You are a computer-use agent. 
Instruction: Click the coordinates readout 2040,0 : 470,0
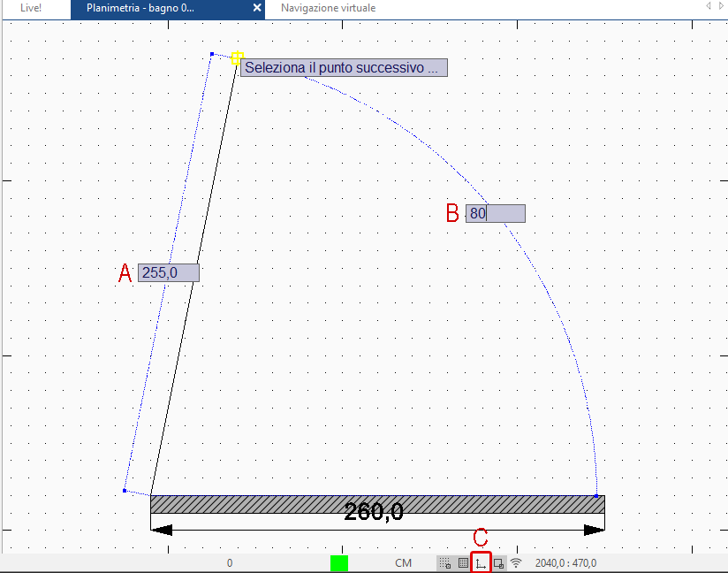(x=565, y=563)
